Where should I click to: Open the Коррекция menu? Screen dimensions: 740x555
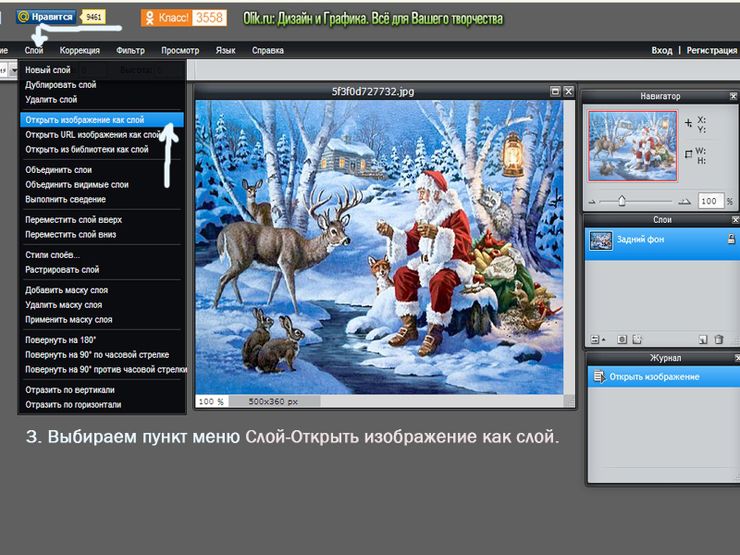coord(79,50)
